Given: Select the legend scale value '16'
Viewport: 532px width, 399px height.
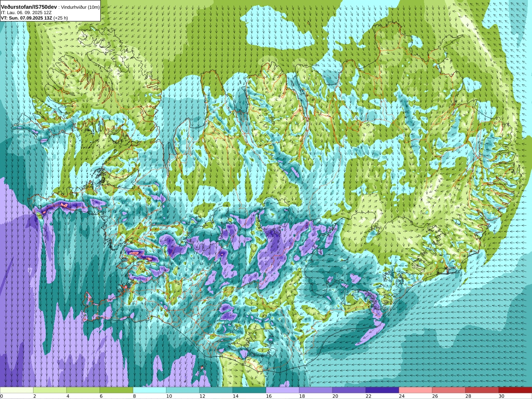Looking at the screenshot, I should pyautogui.click(x=268, y=396).
